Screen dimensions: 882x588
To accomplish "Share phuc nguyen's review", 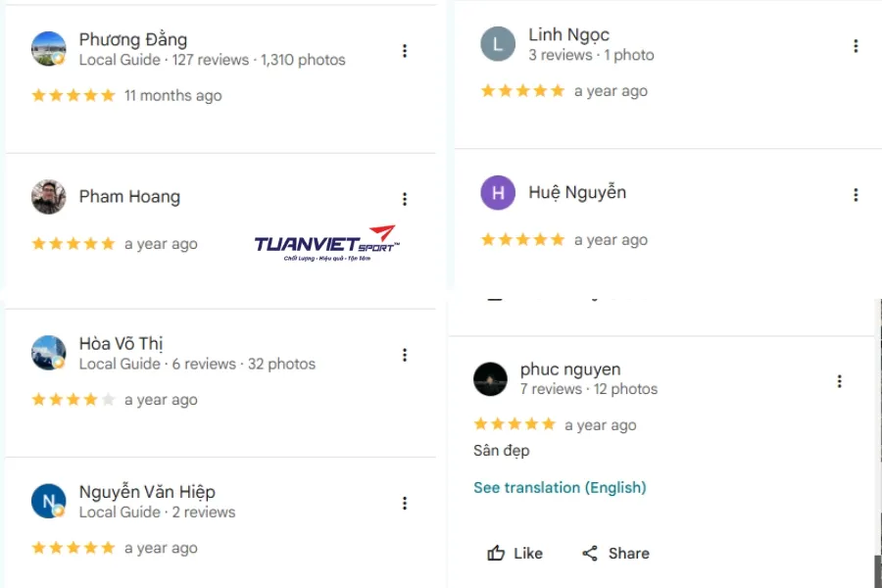I will [x=615, y=553].
